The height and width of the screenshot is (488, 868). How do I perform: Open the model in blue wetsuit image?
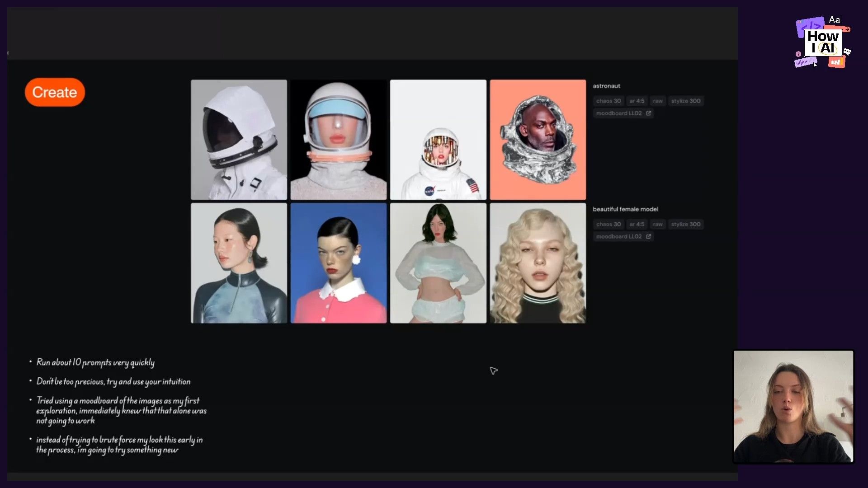239,263
